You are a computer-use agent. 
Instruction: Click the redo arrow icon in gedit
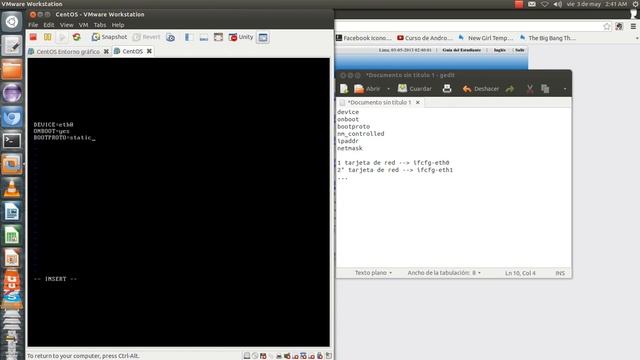coord(510,89)
